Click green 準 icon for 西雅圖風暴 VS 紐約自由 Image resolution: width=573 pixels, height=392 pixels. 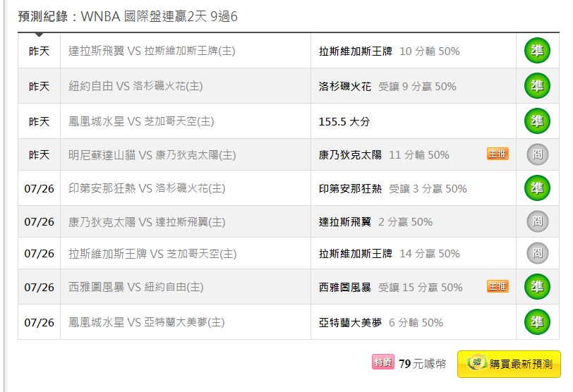coord(537,286)
